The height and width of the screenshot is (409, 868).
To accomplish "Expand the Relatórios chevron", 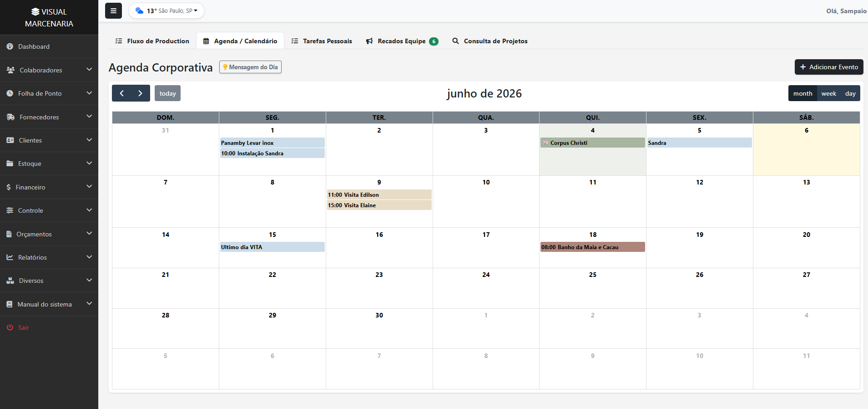I will [89, 257].
